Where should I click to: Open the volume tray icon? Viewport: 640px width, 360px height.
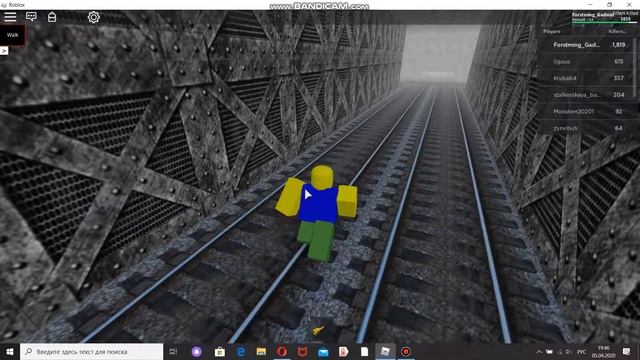tap(569, 351)
